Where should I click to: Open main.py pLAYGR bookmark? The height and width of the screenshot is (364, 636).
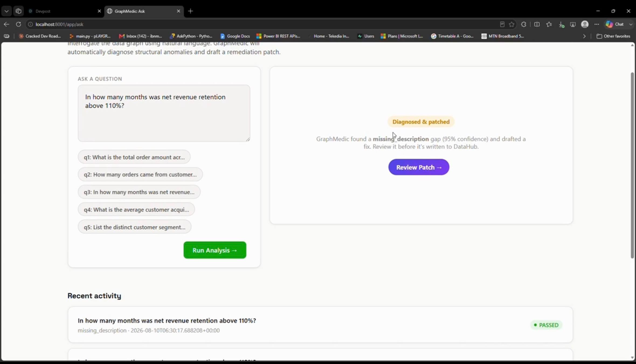click(x=90, y=36)
